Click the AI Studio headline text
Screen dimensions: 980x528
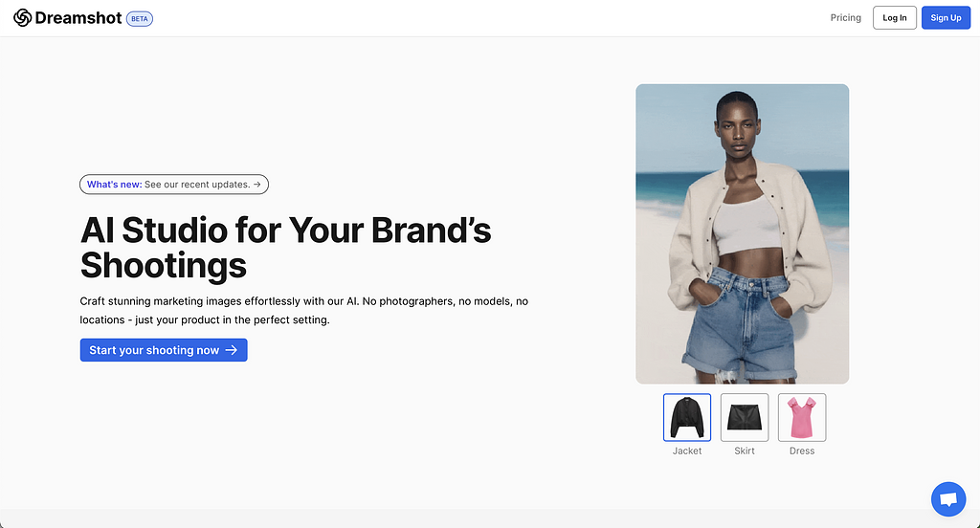(285, 248)
